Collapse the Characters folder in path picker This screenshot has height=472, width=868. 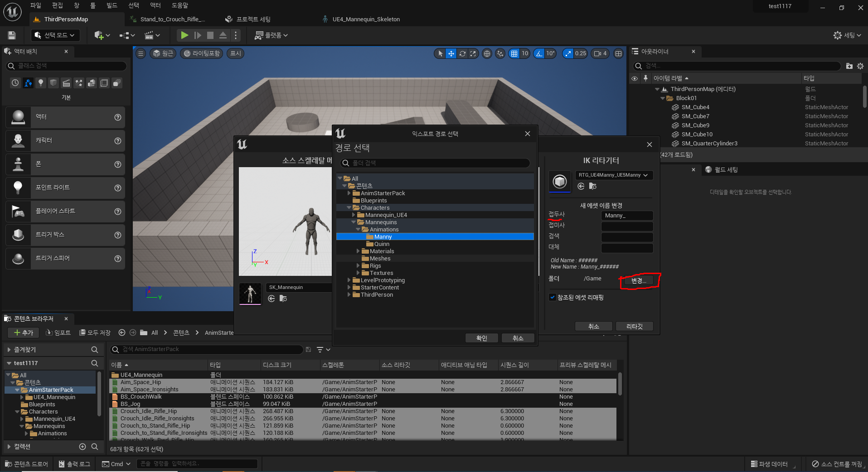click(349, 208)
